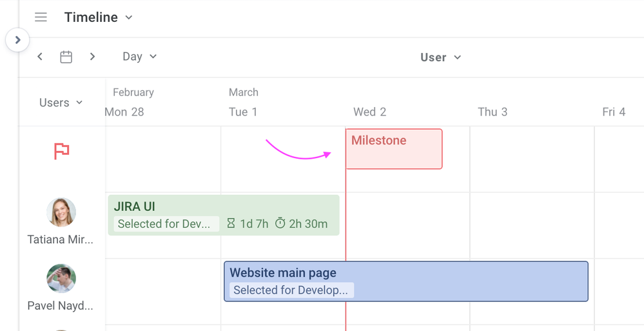Viewport: 644px width, 331px height.
Task: Click the Tatiana Mir... user name
Action: point(61,239)
